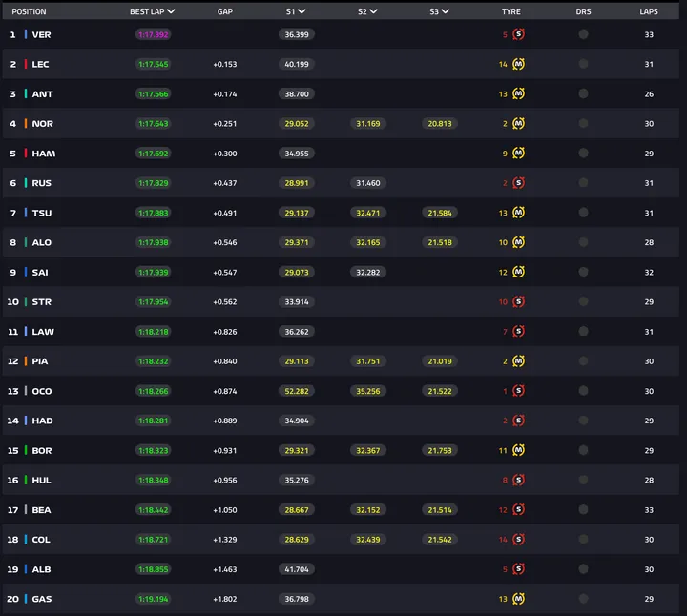
Task: Click the soft tyre icon for RUS
Action: point(518,183)
